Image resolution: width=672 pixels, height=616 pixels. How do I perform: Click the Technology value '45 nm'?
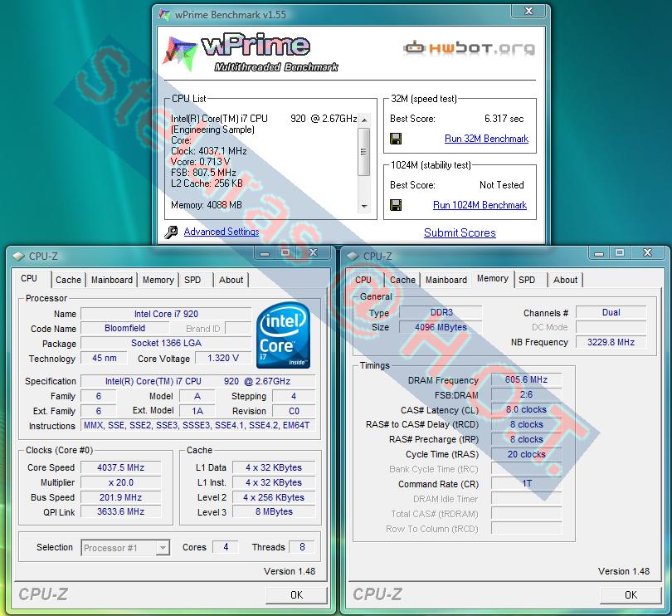click(x=105, y=358)
